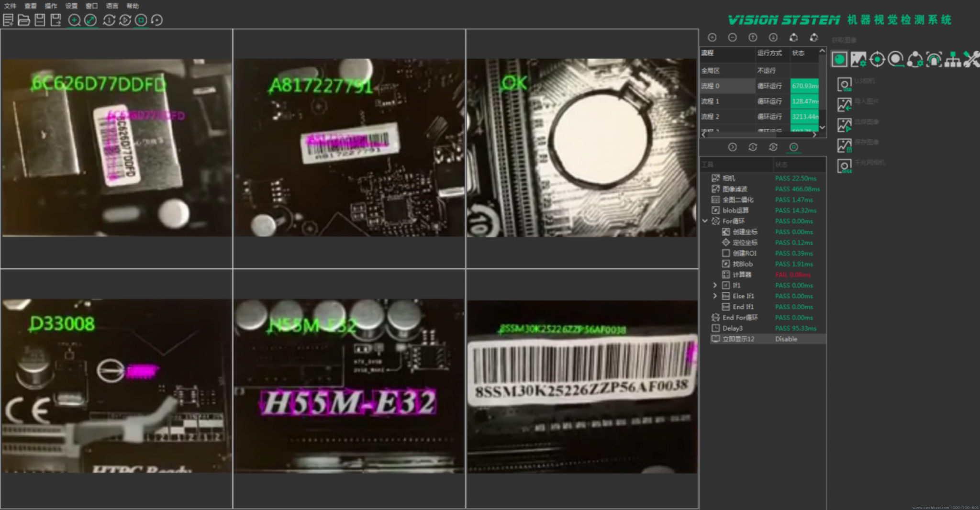Select the logic hierarchy tree category icon
The width and height of the screenshot is (980, 510).
(x=953, y=59)
